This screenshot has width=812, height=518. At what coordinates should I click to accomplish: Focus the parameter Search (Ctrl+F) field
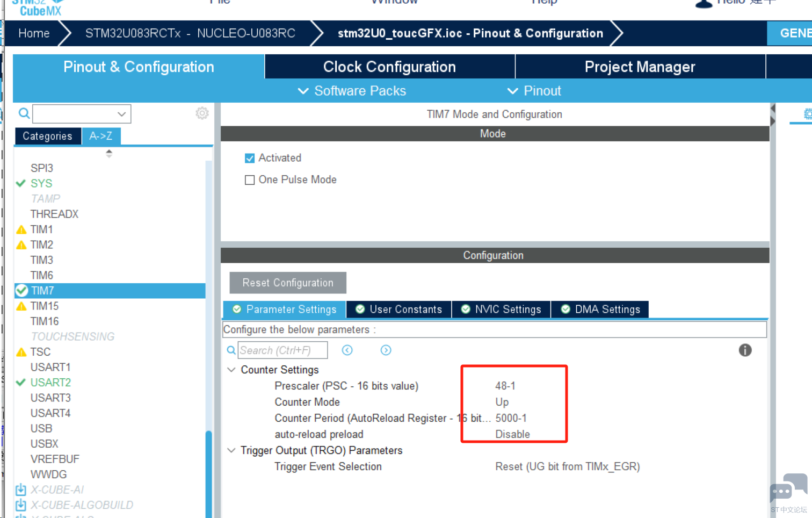(282, 350)
